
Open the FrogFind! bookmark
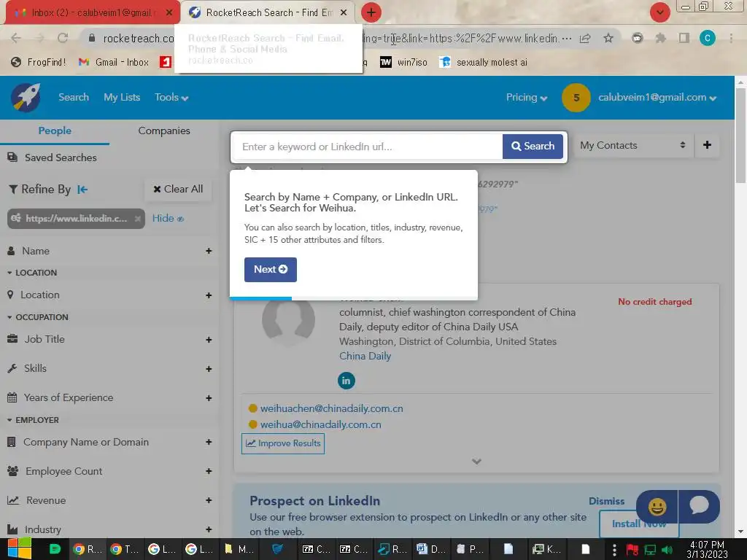click(x=39, y=63)
